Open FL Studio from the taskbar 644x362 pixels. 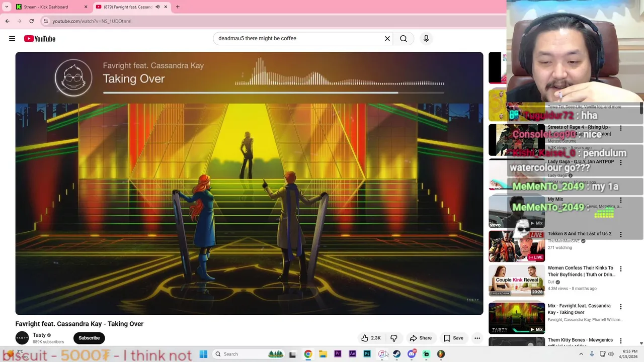pyautogui.click(x=441, y=354)
